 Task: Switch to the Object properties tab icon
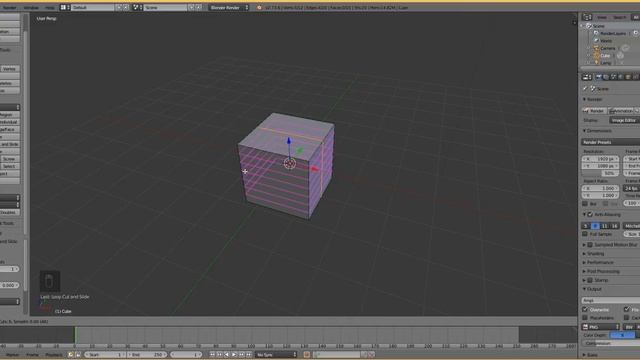[628, 77]
